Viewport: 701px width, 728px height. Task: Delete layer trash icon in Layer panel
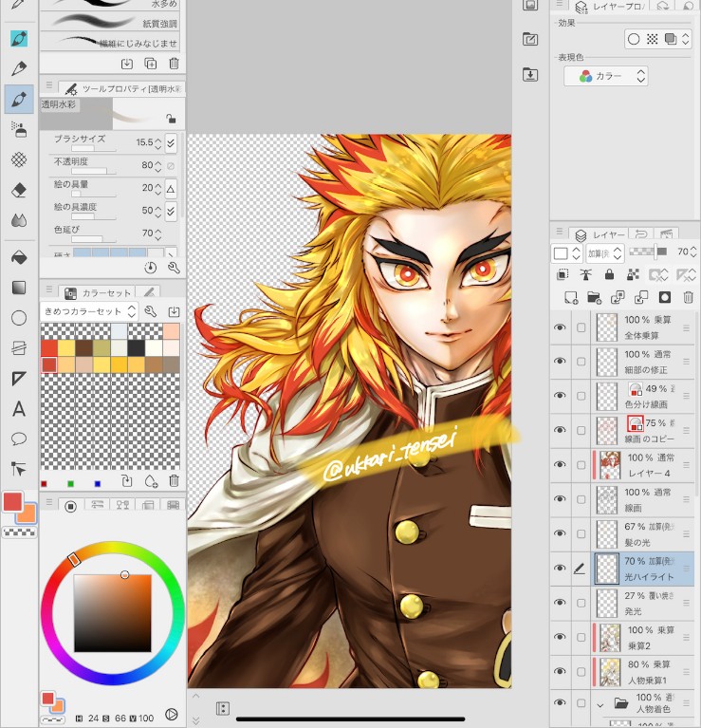pyautogui.click(x=689, y=298)
